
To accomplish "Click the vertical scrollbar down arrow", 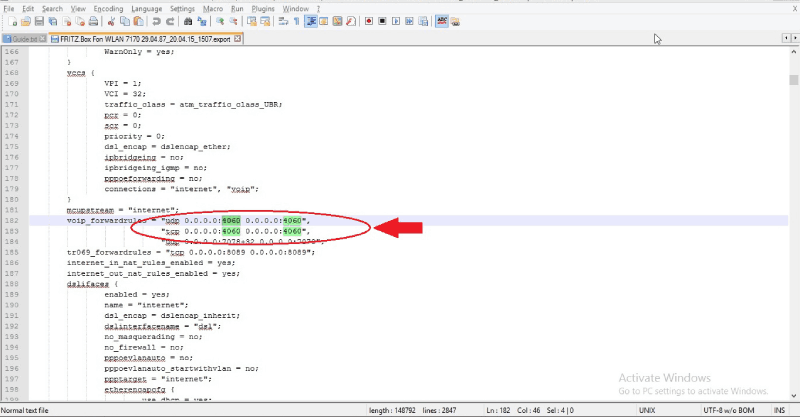I will [793, 396].
